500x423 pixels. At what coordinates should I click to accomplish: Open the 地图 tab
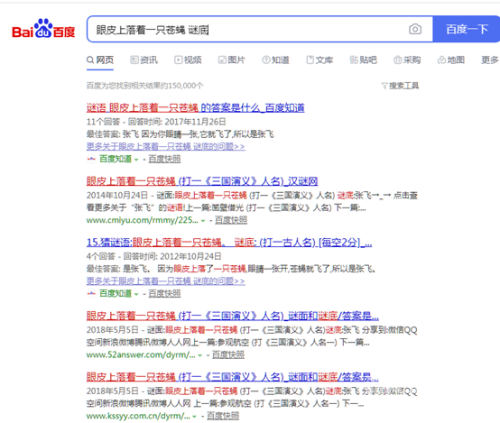pos(451,60)
